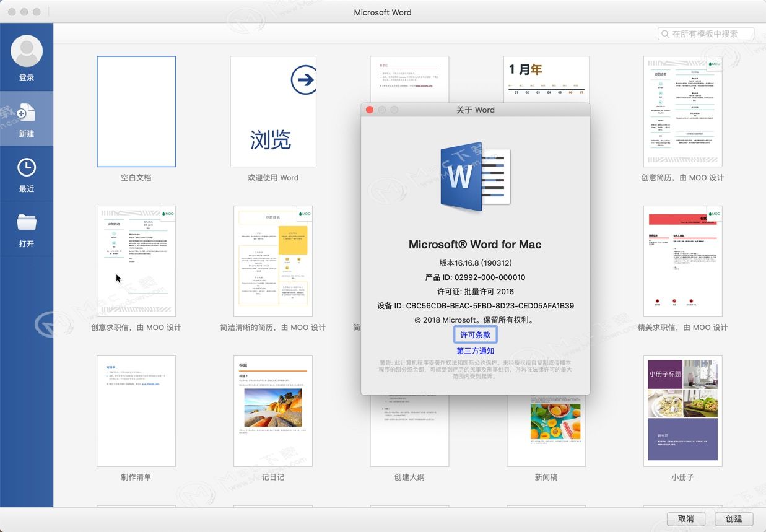This screenshot has height=532, width=766.
Task: Click the login avatar icon in sidebar
Action: (x=27, y=51)
